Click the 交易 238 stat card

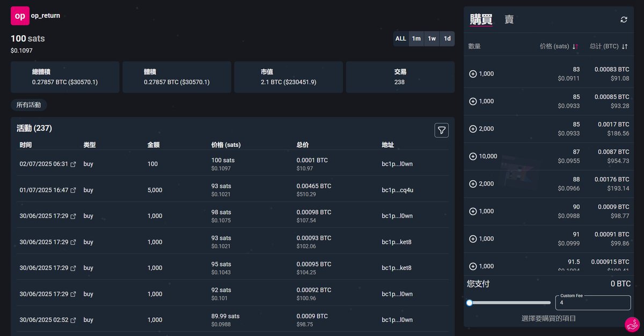400,77
